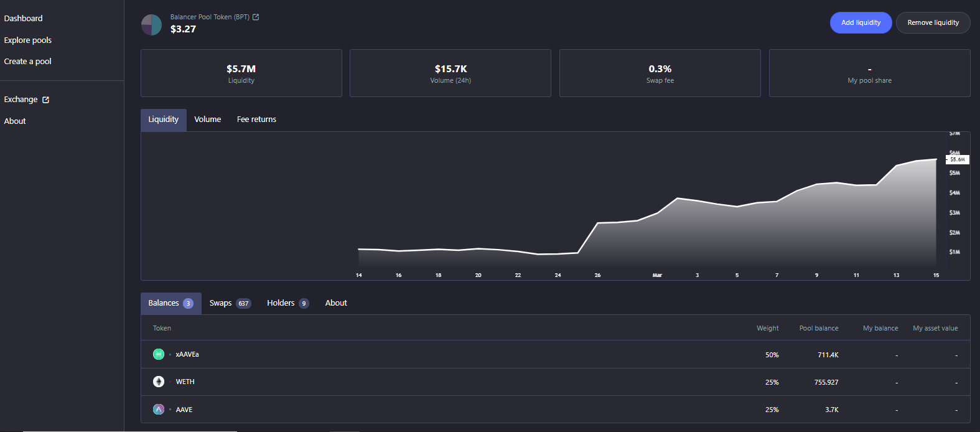
Task: Click the $5.6M chart value marker
Action: (958, 159)
